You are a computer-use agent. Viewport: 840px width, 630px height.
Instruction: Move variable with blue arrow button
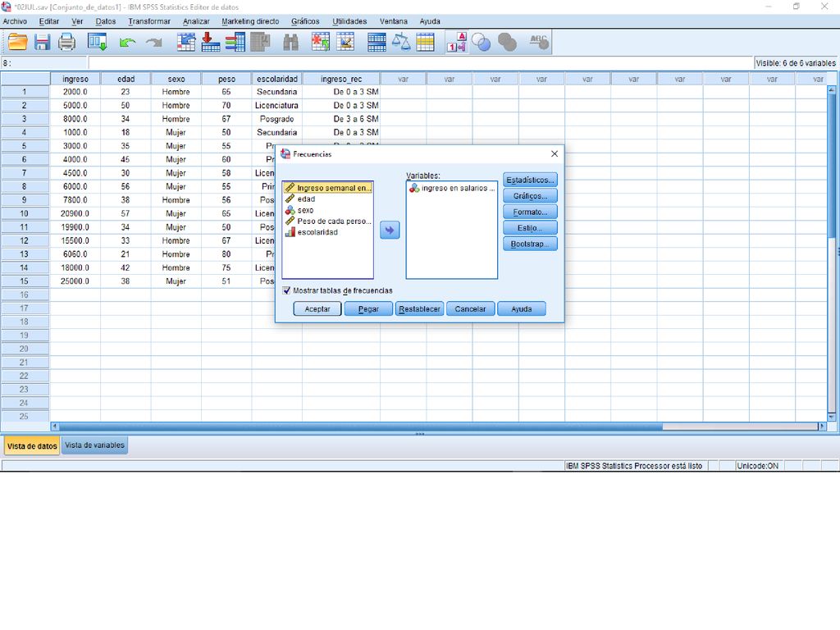390,231
